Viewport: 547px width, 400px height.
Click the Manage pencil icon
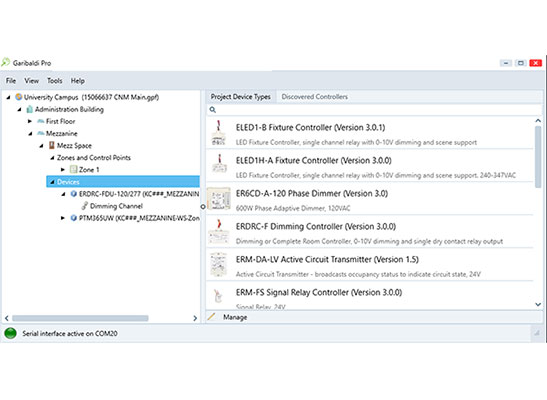click(211, 317)
